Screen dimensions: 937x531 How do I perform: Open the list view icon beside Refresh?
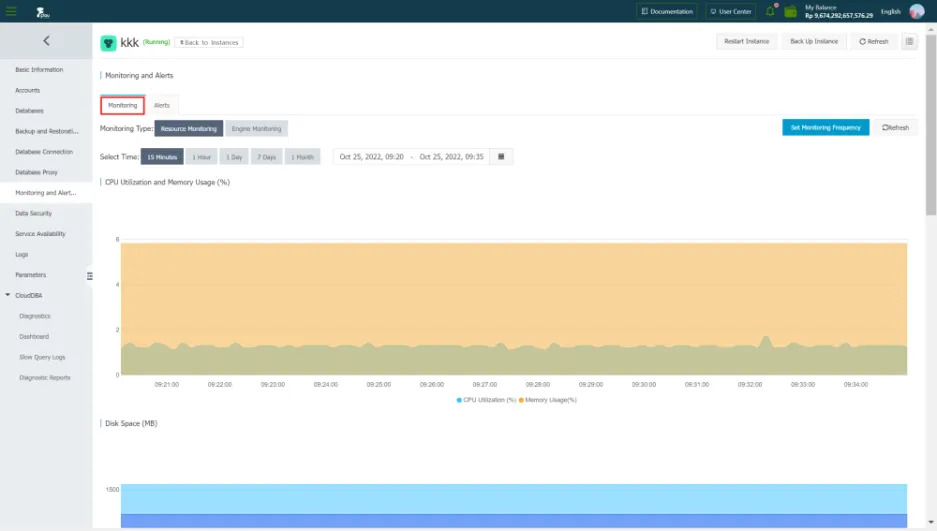[x=910, y=41]
